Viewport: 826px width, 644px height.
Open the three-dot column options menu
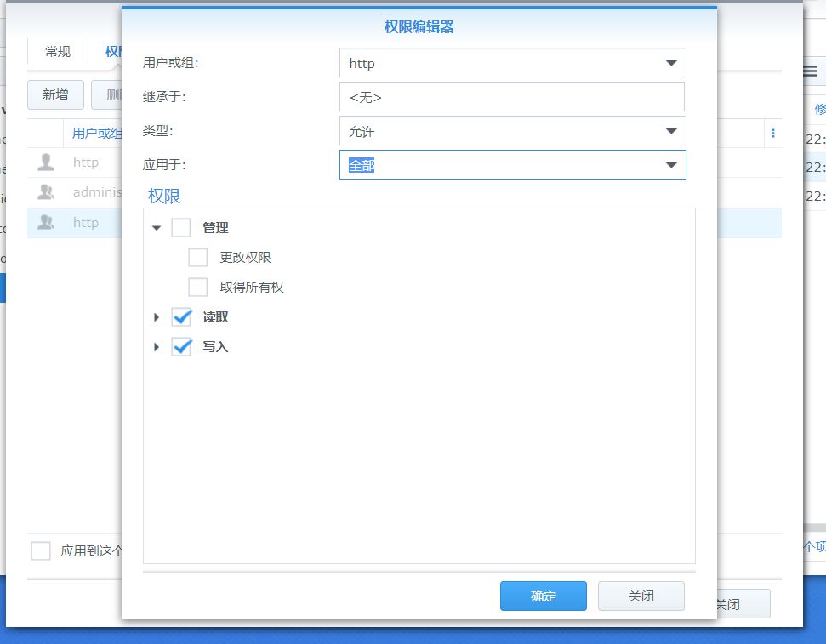[772, 134]
